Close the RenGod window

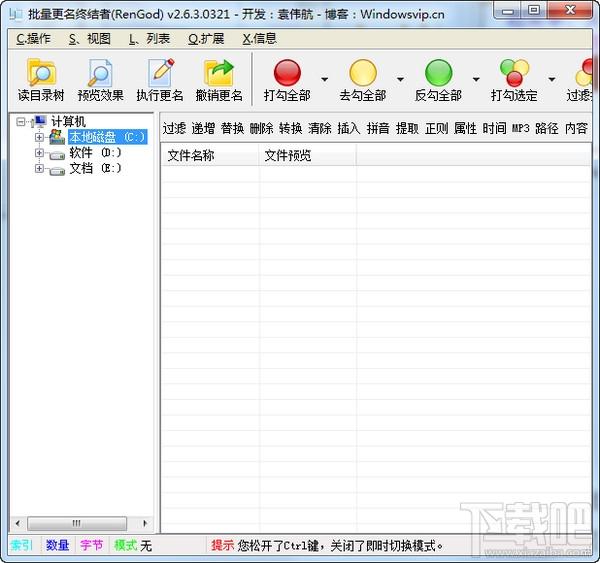[570, 10]
